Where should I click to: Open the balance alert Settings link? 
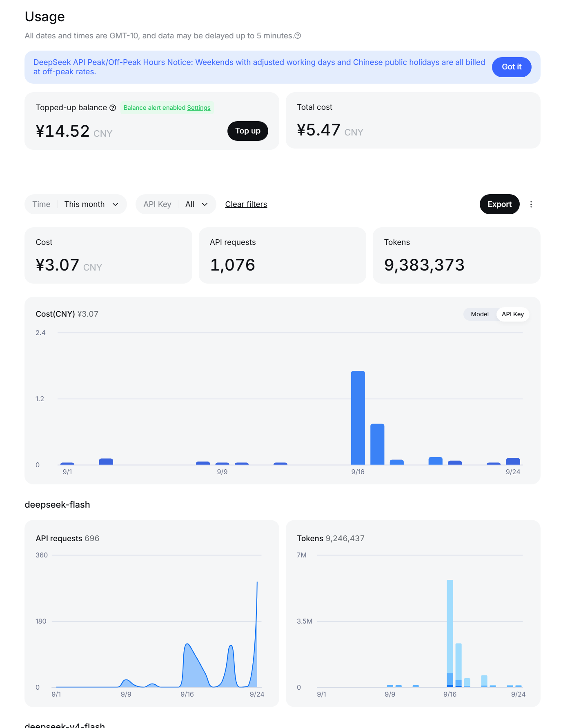click(x=198, y=108)
